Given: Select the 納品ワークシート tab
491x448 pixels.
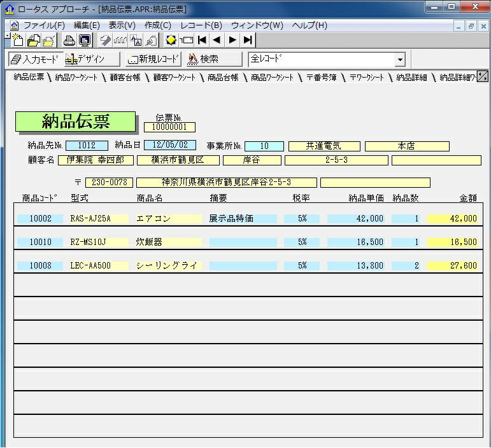Looking at the screenshot, I should (x=76, y=77).
